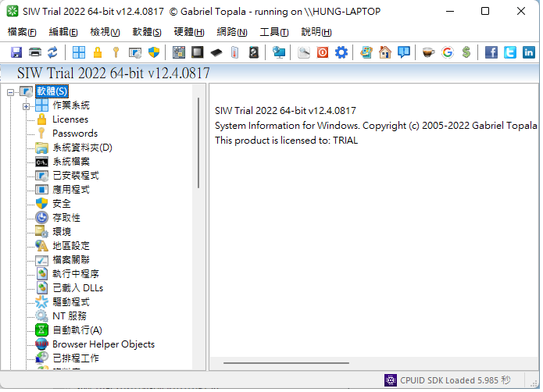
Task: Open the 檢視(V) menu
Action: coord(105,32)
